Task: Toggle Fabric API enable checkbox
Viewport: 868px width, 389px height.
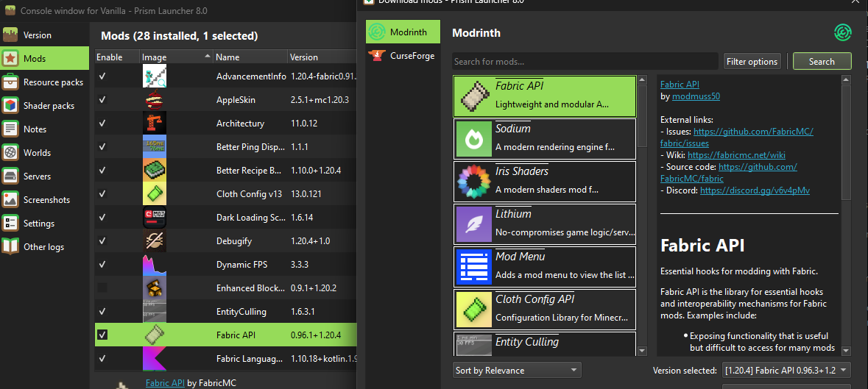Action: pos(102,335)
